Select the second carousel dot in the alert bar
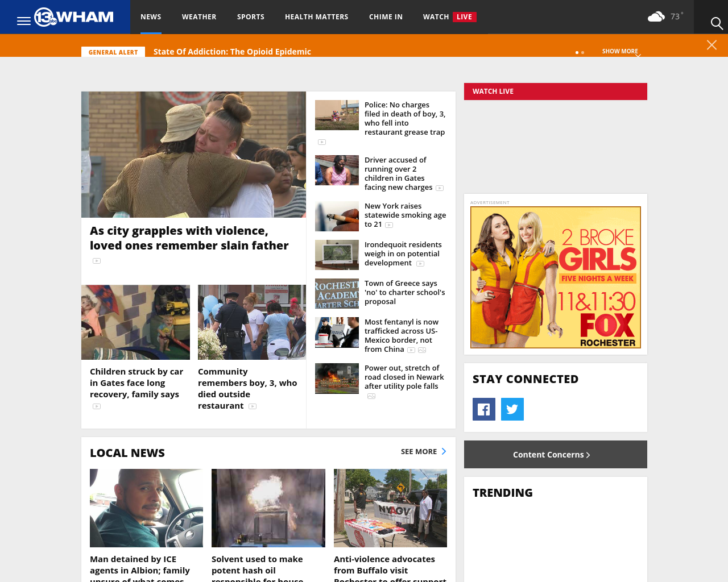728x582 pixels. click(x=582, y=52)
